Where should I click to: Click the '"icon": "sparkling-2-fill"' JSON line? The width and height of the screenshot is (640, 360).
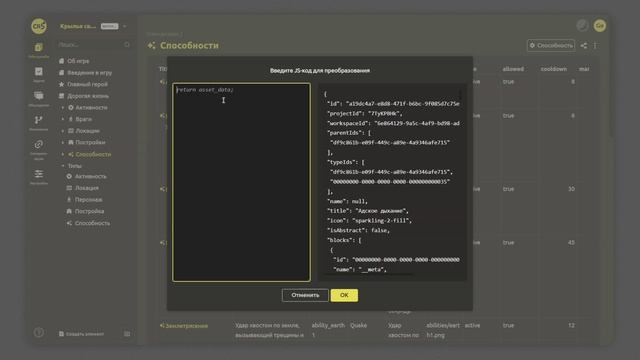click(369, 220)
